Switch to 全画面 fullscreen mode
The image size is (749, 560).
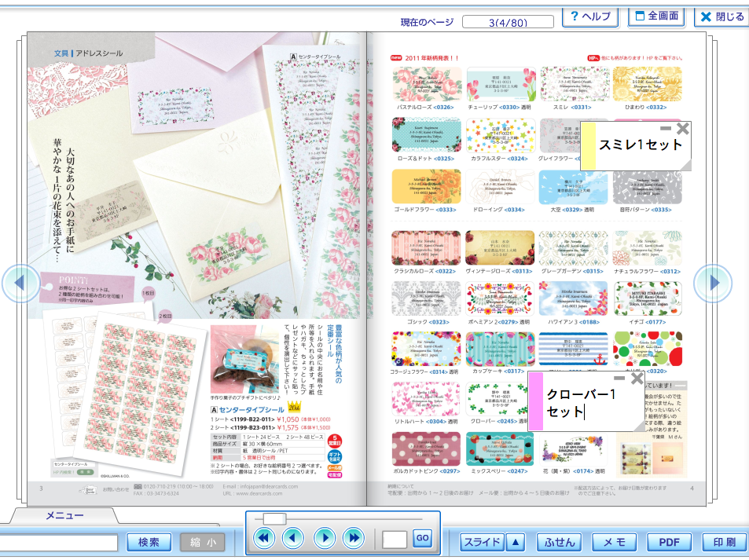point(656,16)
